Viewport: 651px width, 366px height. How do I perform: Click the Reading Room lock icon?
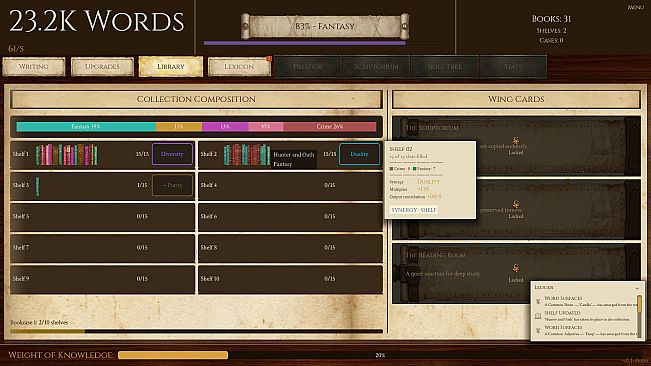coord(516,268)
